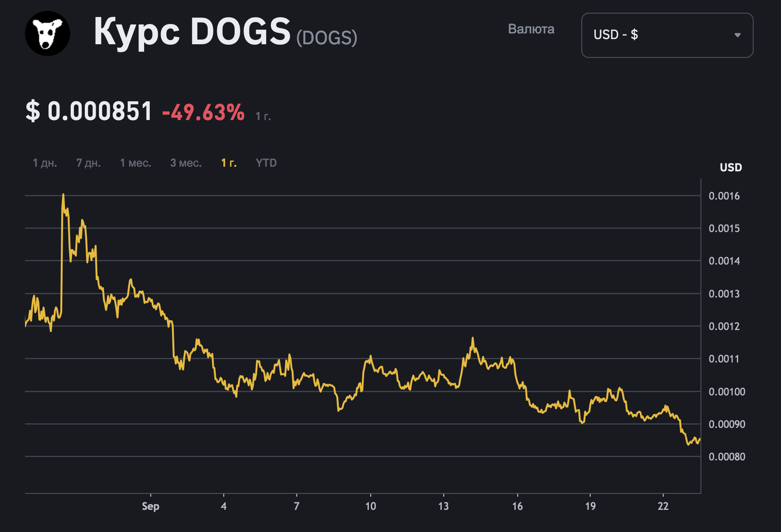Switch chart to YTD range
Image resolution: width=781 pixels, height=532 pixels.
tap(266, 163)
